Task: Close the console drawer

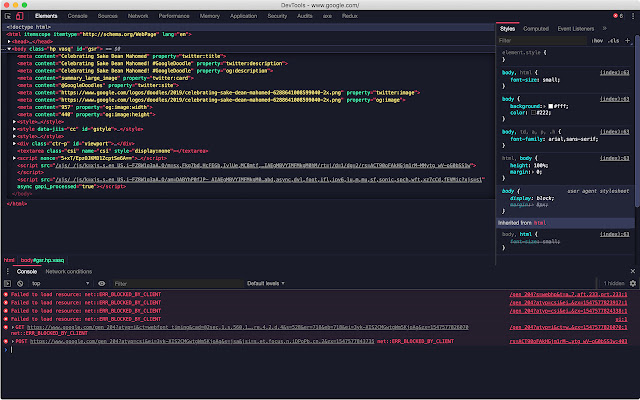Action: pyautogui.click(x=633, y=271)
